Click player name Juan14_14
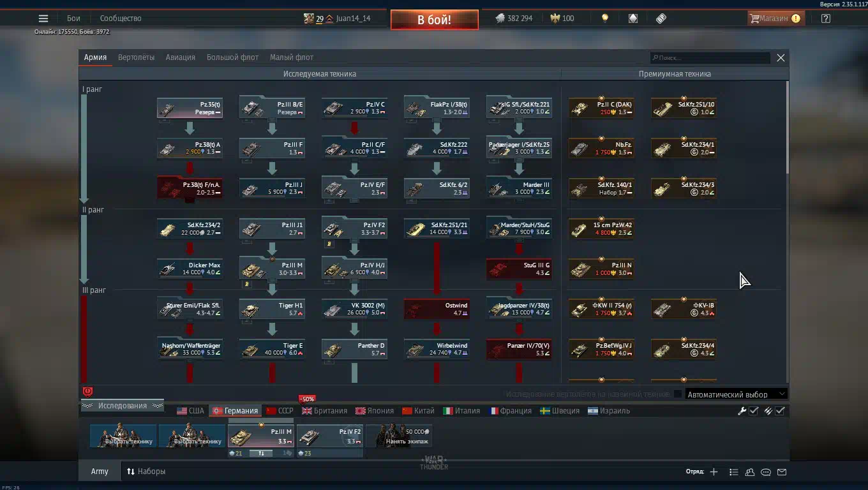868x490 pixels. tap(354, 19)
